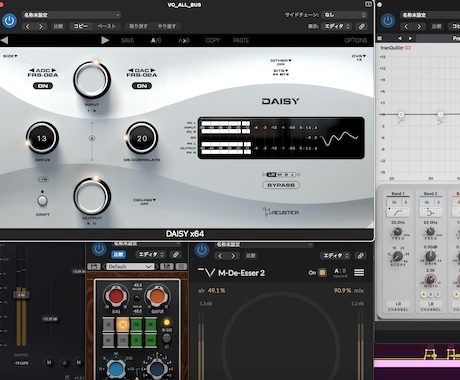Open the サイドチェーン dropdown
460x380 pixels.
pyautogui.click(x=344, y=15)
